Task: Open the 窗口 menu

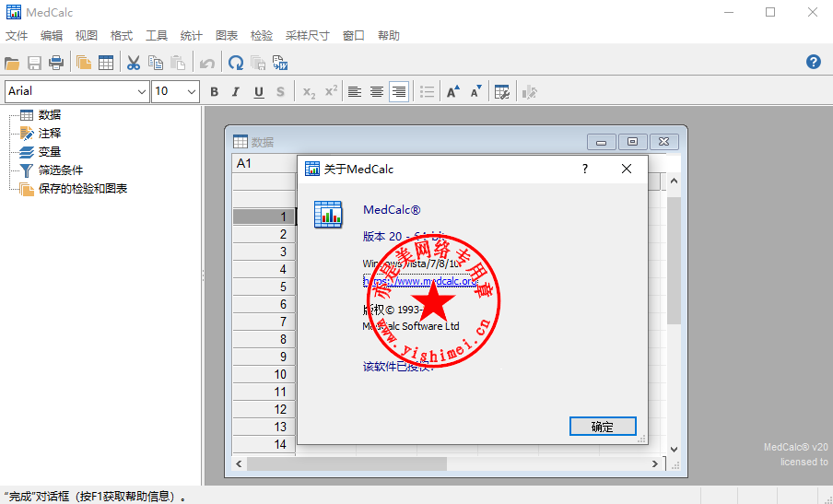Action: click(353, 36)
